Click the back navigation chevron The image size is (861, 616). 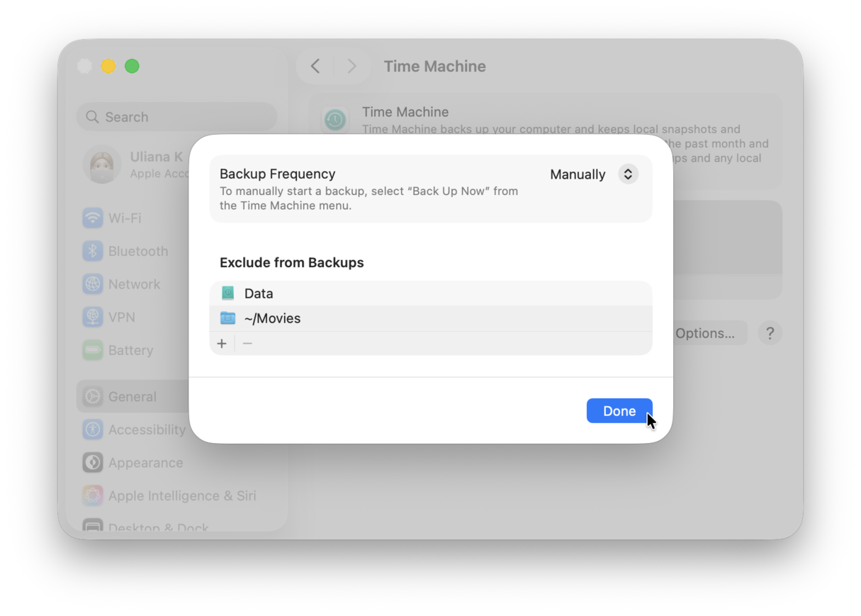[x=315, y=65]
